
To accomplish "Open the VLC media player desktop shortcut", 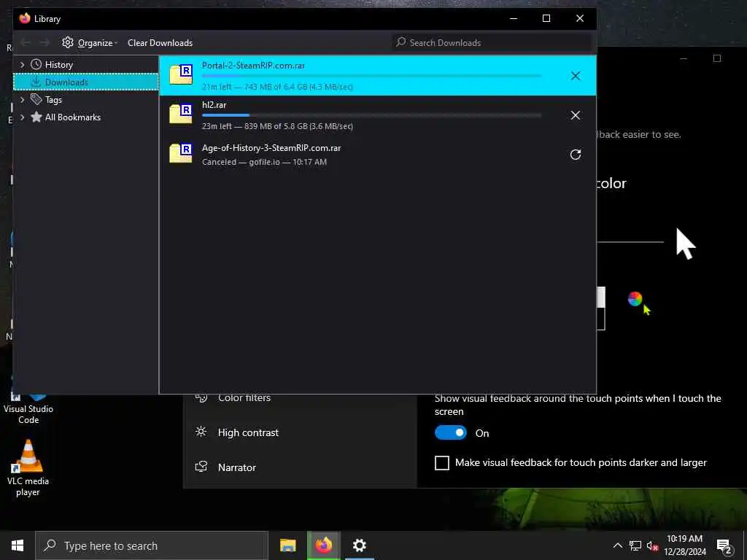I will (x=28, y=467).
